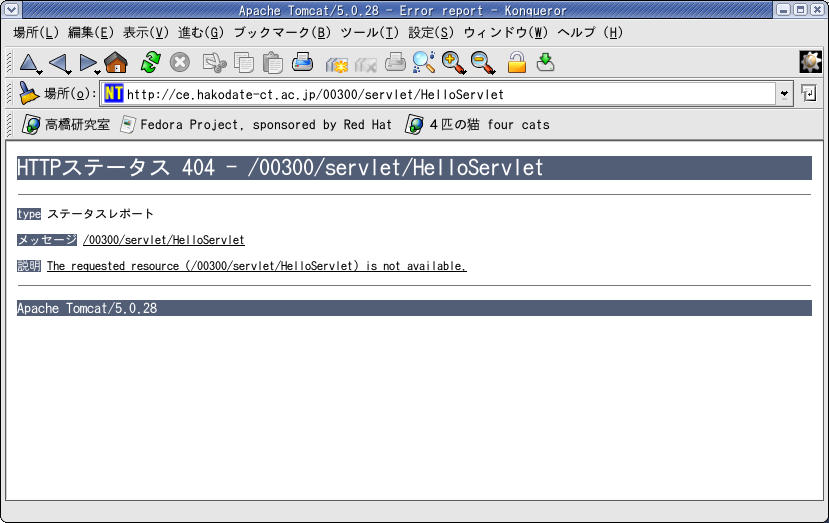829x523 pixels.
Task: Open the ヘルプ(H) menu
Action: [x=590, y=33]
